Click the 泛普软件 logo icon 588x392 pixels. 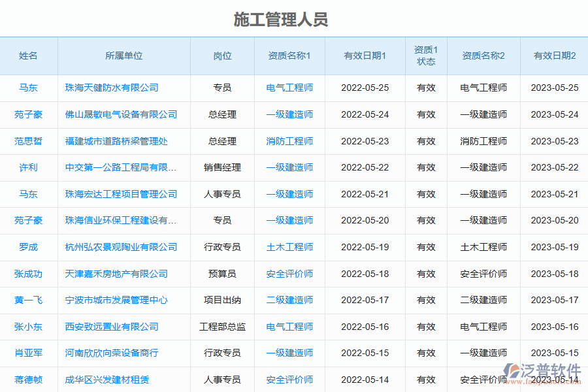pos(512,371)
